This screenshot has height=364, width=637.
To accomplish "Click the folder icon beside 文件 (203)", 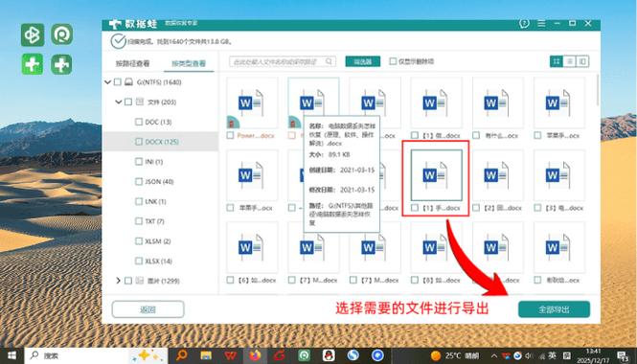I will [x=139, y=102].
